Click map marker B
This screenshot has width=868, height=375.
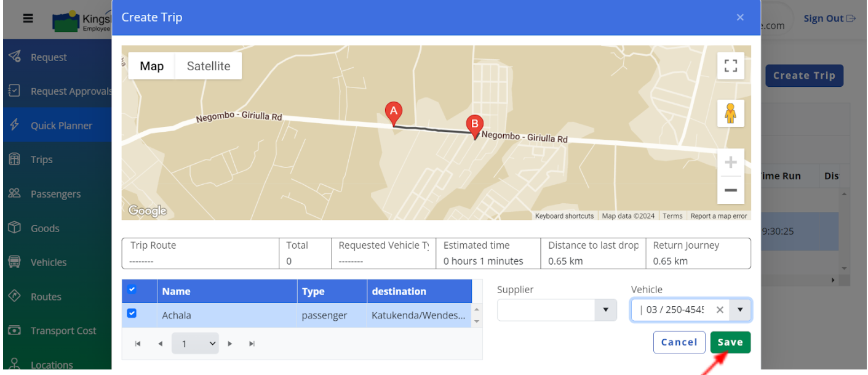pos(474,126)
